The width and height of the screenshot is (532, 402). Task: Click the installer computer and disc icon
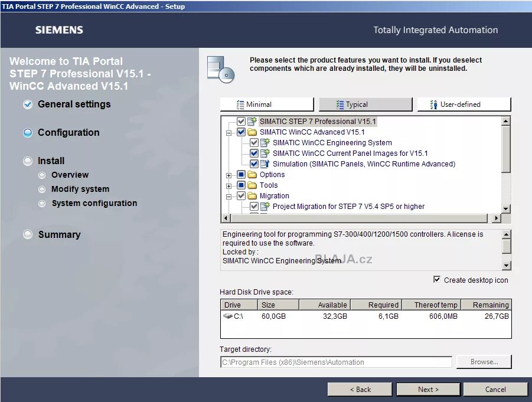[x=221, y=70]
